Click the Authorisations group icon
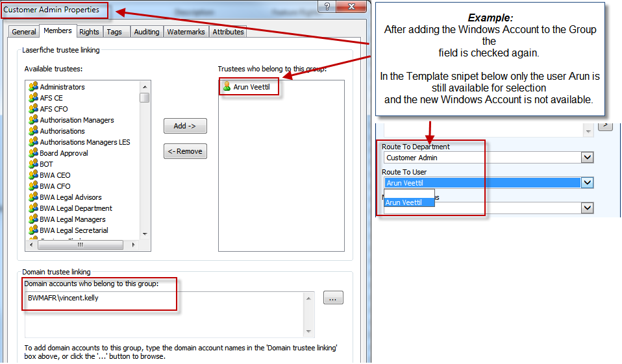 [x=33, y=131]
